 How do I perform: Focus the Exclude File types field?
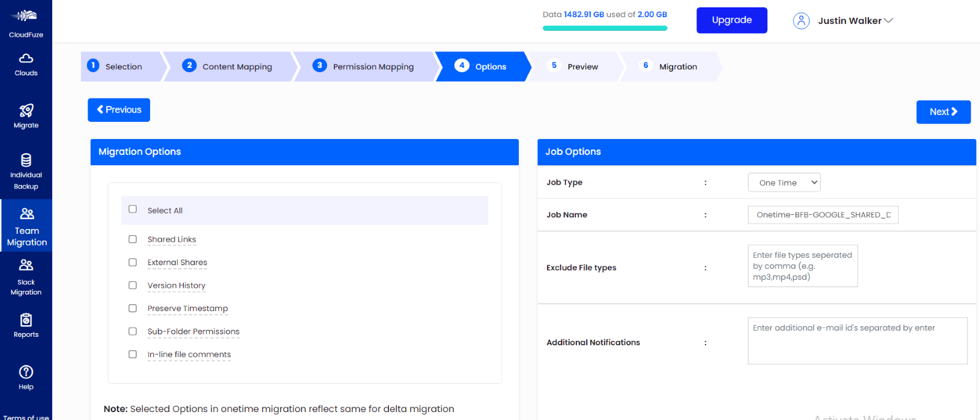(802, 266)
